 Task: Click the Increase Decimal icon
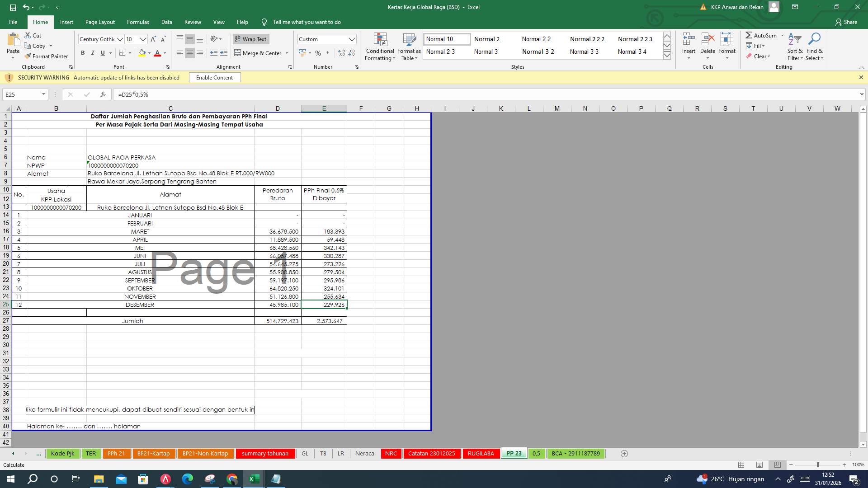pyautogui.click(x=340, y=53)
